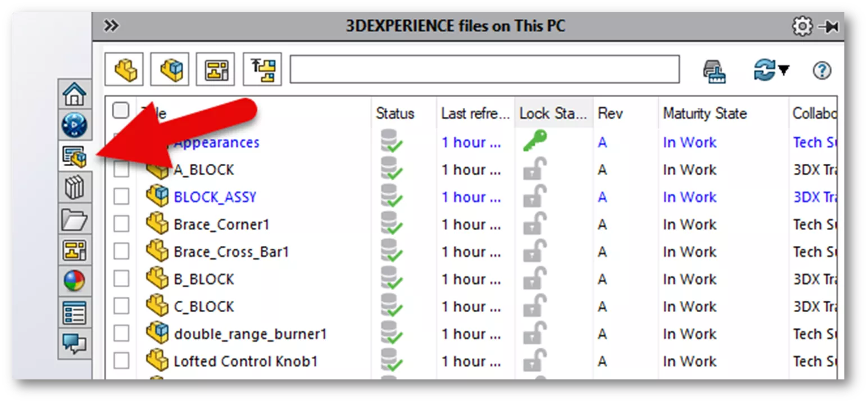Filter the list to show parts only

coord(124,68)
